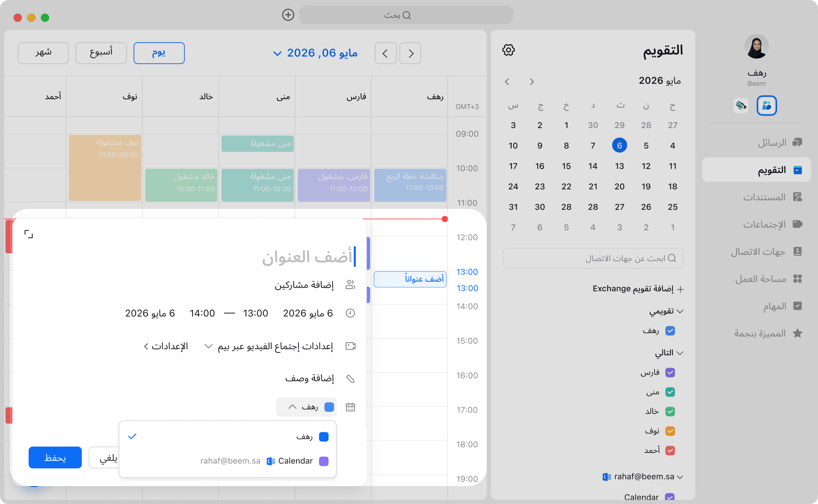Toggle the نوف calendar checkbox
The image size is (818, 504).
pos(670,431)
